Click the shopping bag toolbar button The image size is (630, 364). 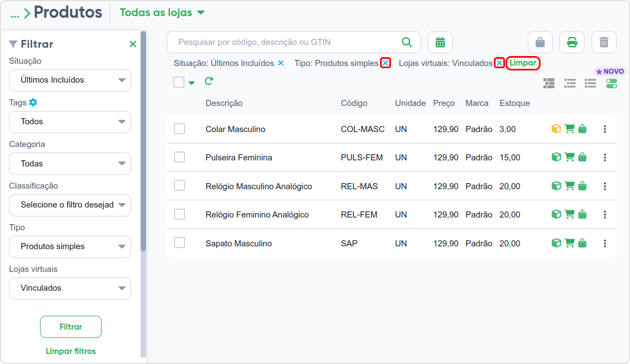[x=540, y=42]
